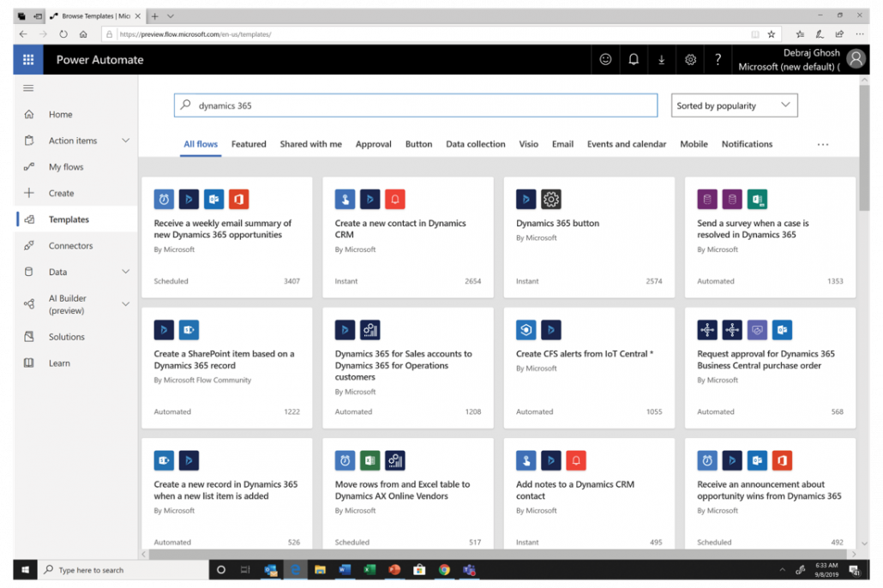Open help via the question mark icon

pos(718,59)
